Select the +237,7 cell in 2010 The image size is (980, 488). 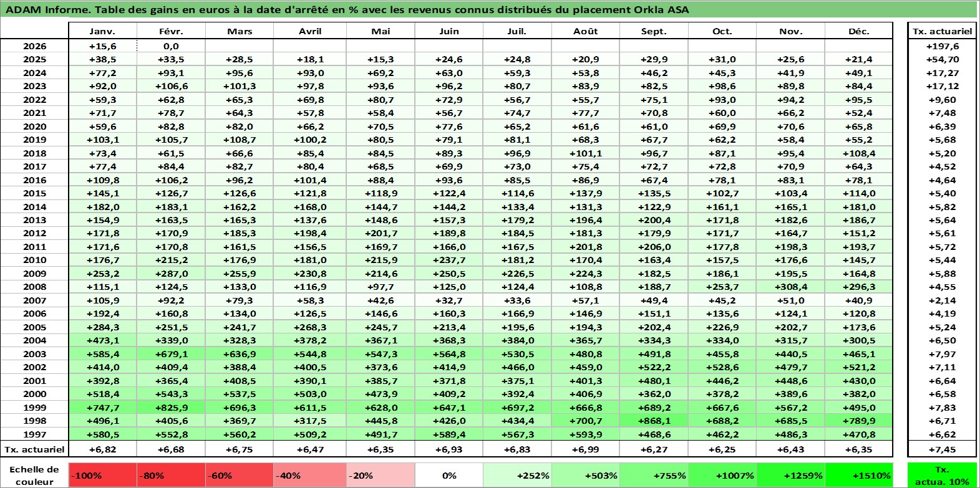pos(449,260)
